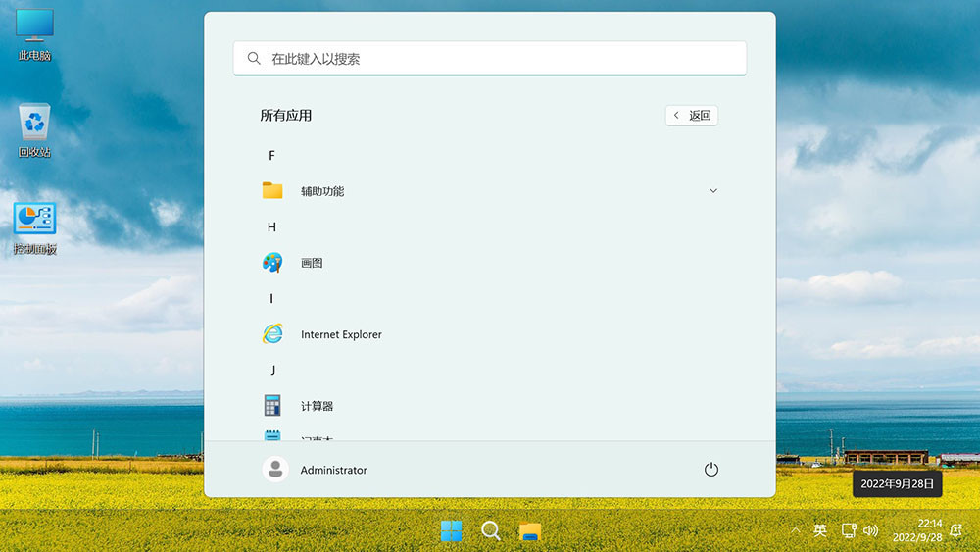Open File Explorer from the taskbar
Screen dimensions: 980x552
(x=530, y=531)
